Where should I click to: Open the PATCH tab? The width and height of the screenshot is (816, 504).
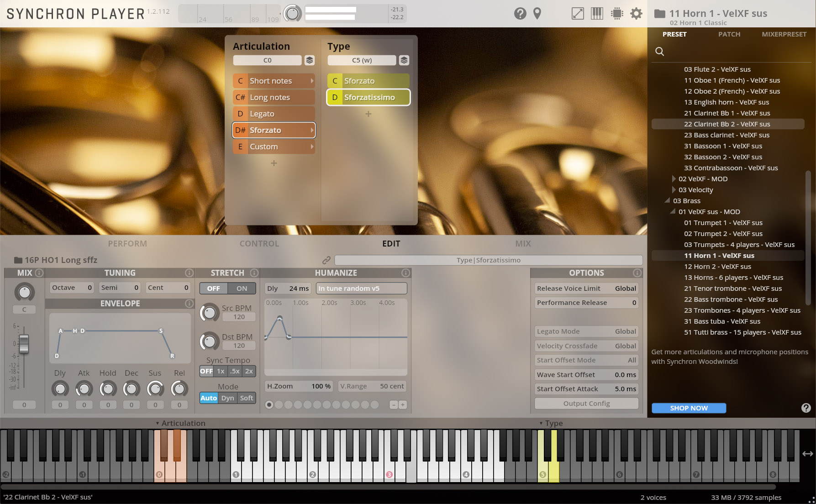(729, 34)
